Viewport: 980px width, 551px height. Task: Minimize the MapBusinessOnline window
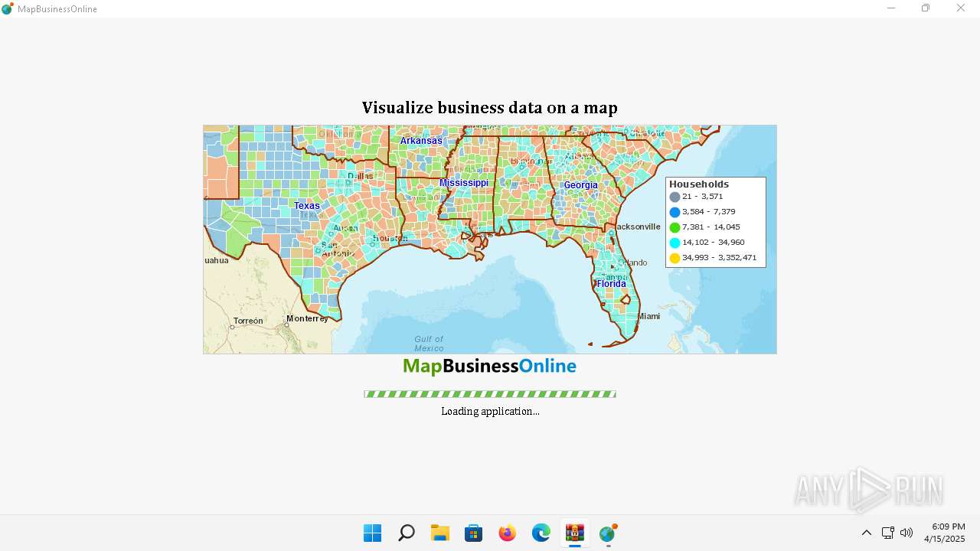[891, 8]
